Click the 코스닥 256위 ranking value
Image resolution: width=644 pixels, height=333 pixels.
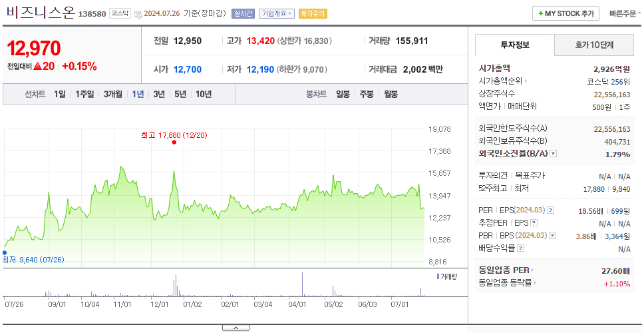pyautogui.click(x=609, y=81)
